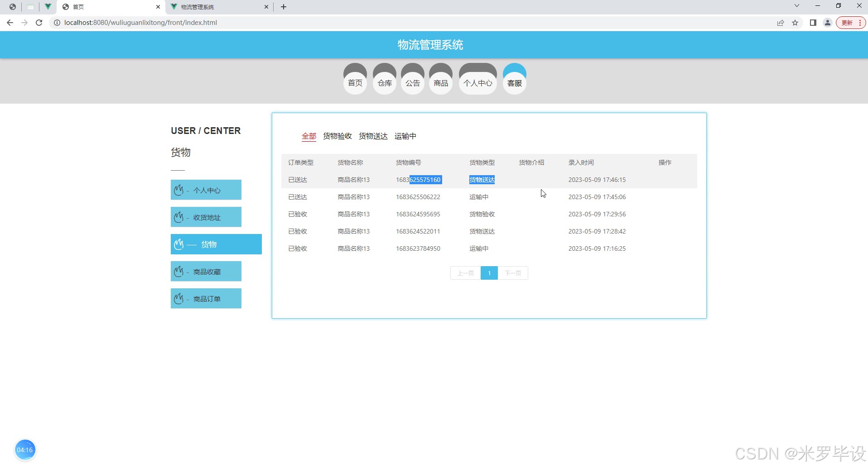Click goods number 1683624595695

point(418,214)
